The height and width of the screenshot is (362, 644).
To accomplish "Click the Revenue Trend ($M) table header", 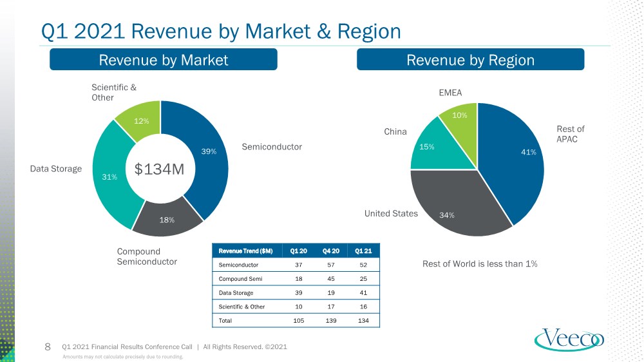I will pos(245,251).
